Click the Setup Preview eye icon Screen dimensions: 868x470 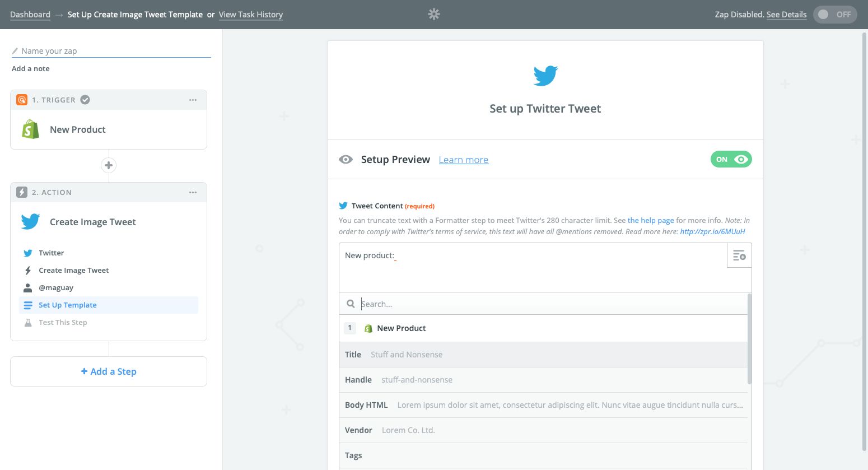pos(346,160)
